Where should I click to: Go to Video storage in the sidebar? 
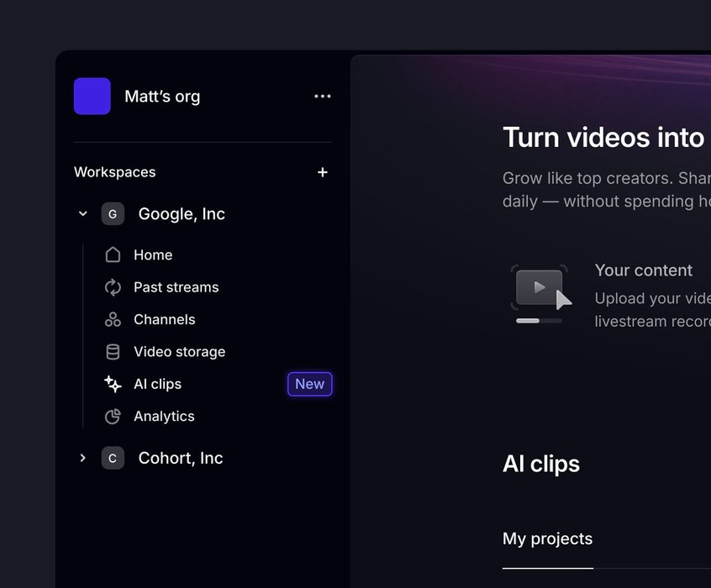pos(179,352)
